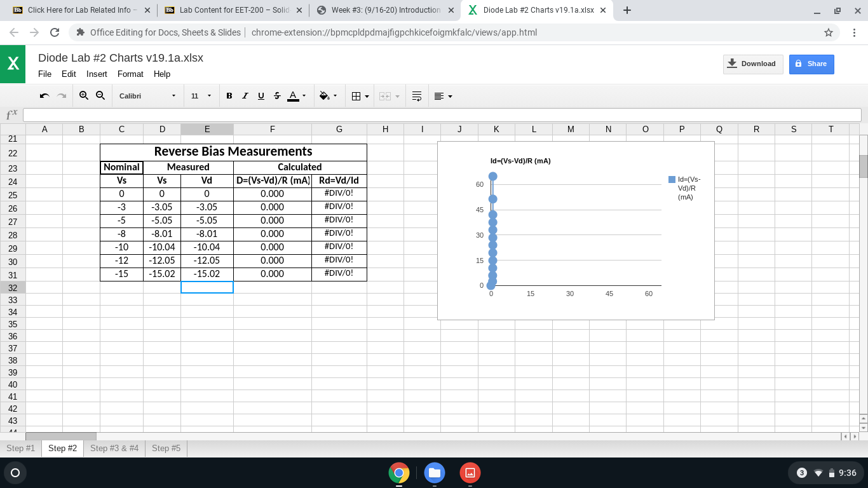
Task: Apply the current text color
Action: 293,96
